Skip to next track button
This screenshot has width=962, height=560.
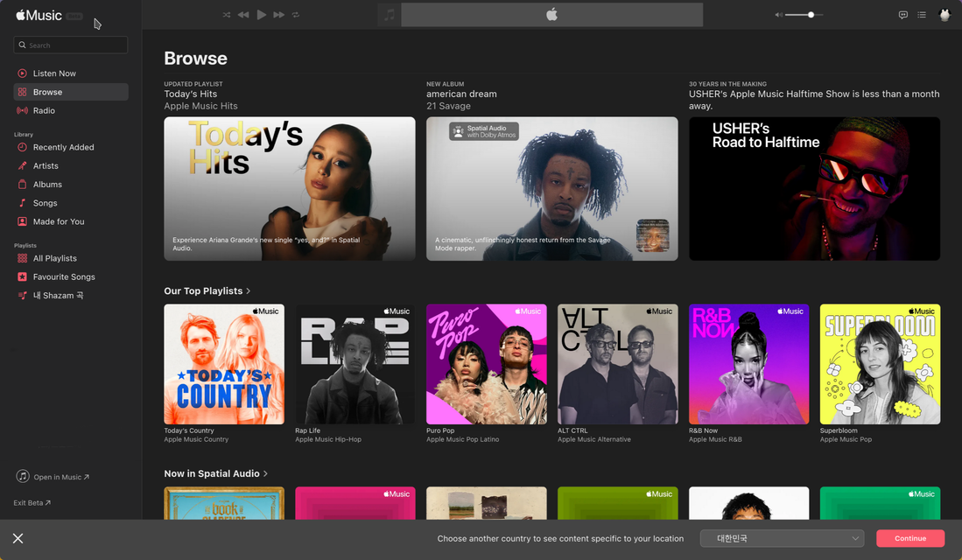pos(279,15)
